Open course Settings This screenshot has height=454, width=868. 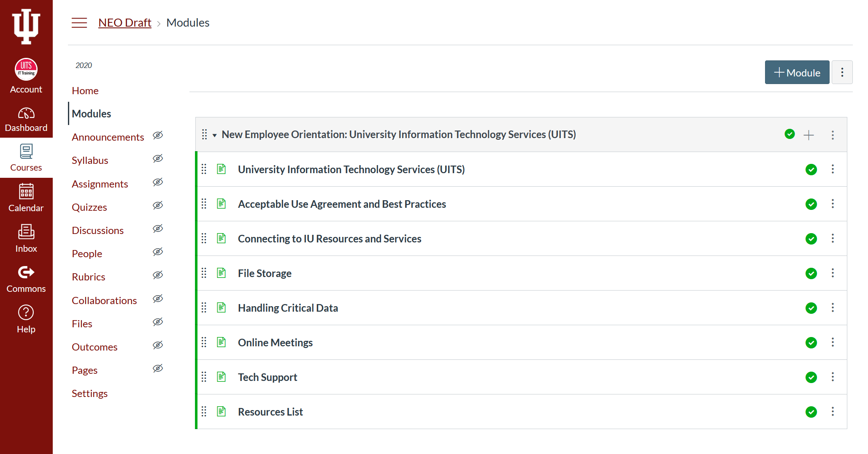click(x=89, y=394)
